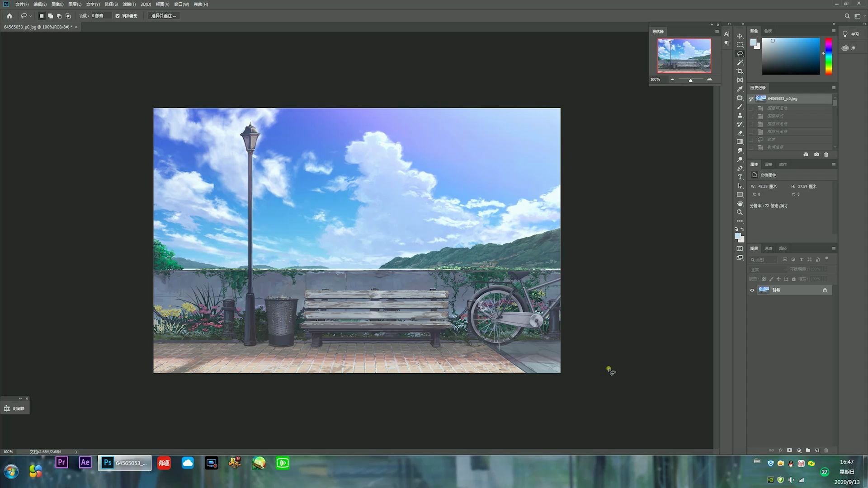Enable Add to Selection mode
Image resolution: width=868 pixels, height=488 pixels.
[x=50, y=16]
